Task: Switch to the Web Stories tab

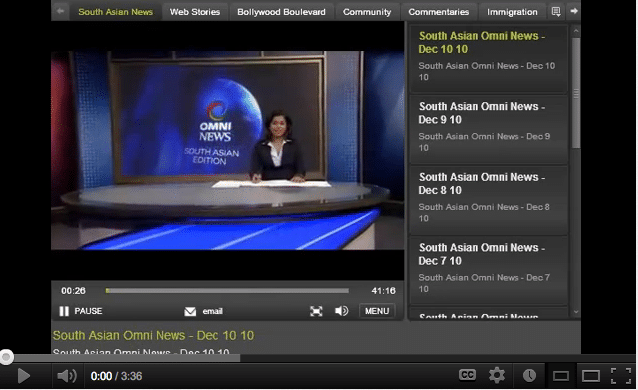Action: tap(195, 12)
